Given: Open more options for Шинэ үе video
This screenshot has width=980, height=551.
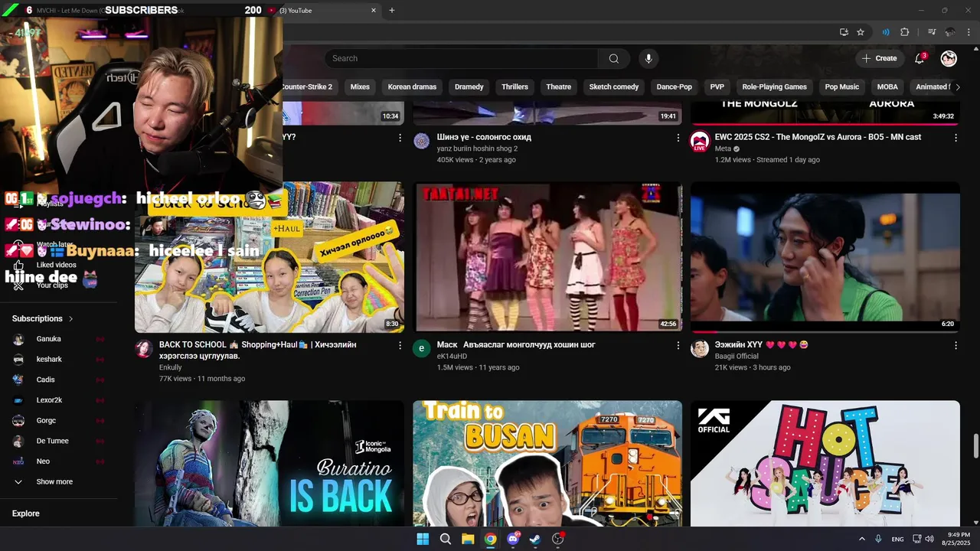Looking at the screenshot, I should point(678,138).
